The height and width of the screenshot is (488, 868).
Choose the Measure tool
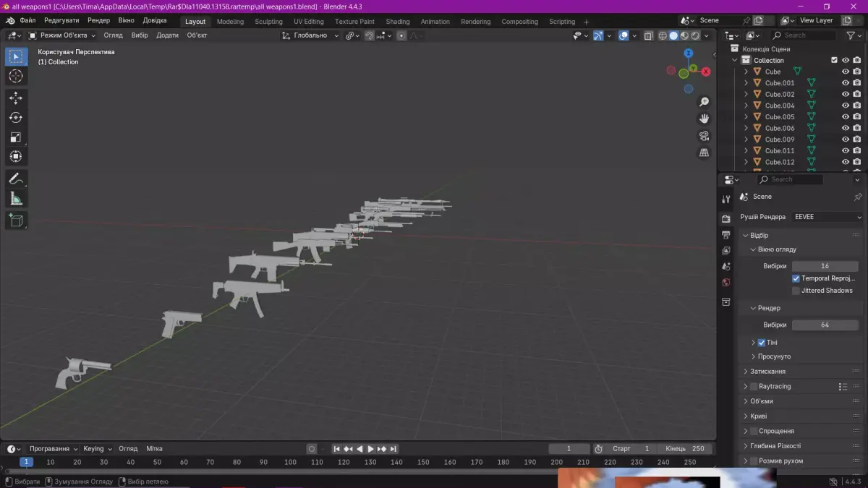pyautogui.click(x=16, y=198)
